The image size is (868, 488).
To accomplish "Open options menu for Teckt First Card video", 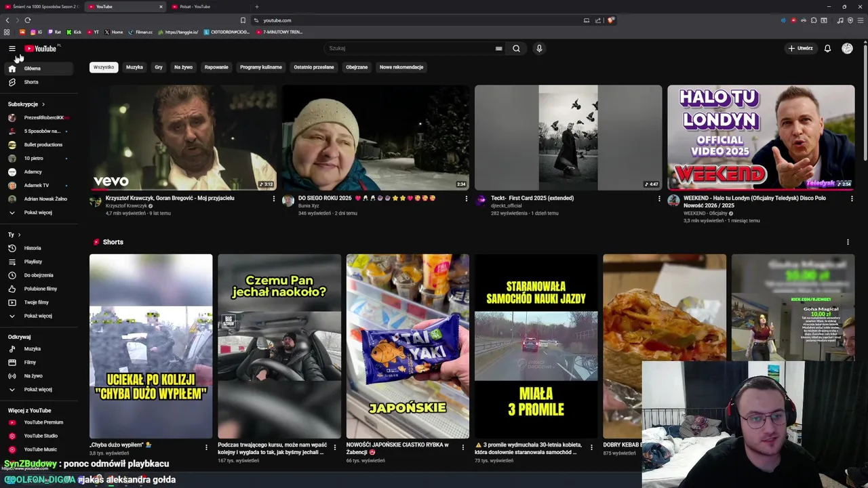I will click(x=659, y=199).
